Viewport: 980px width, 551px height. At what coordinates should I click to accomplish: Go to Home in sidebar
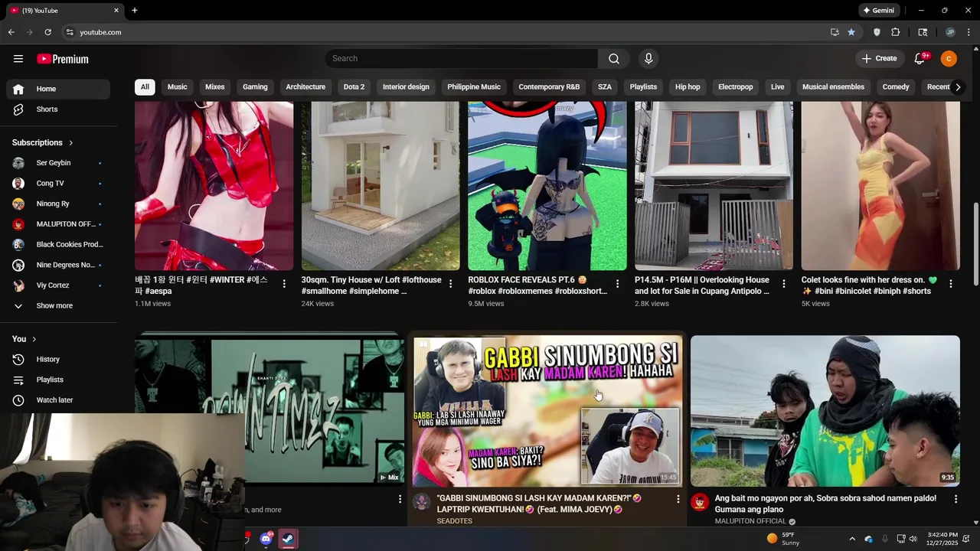click(x=58, y=89)
